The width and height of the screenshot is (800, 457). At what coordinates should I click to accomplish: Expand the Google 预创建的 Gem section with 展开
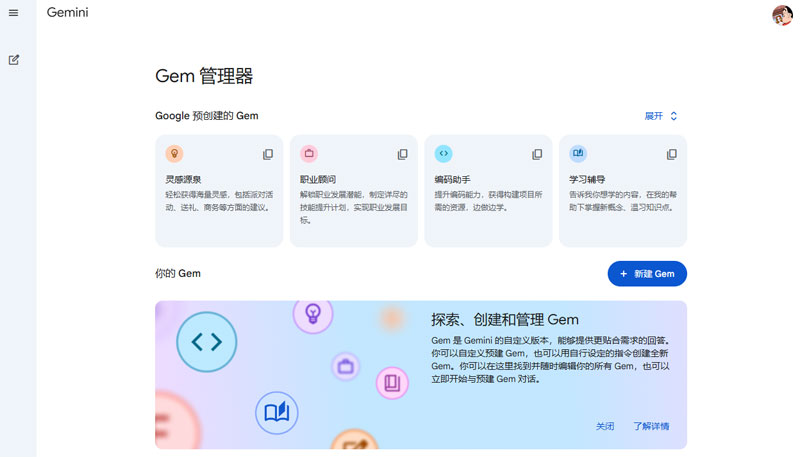pos(661,116)
